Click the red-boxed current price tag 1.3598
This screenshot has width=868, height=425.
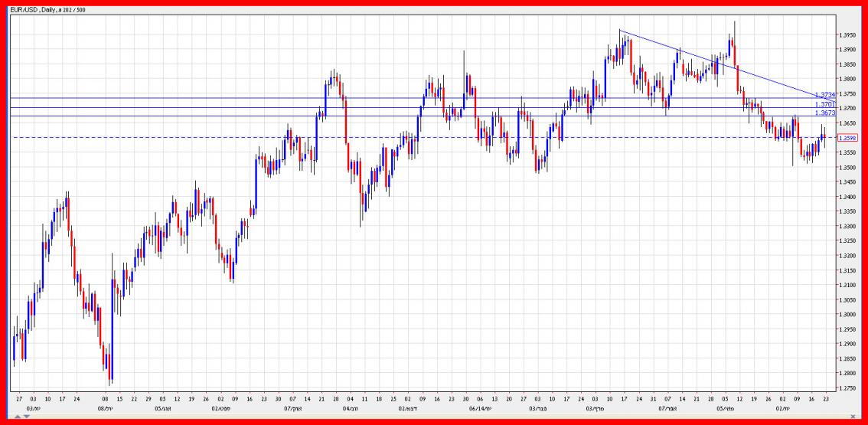coord(847,138)
